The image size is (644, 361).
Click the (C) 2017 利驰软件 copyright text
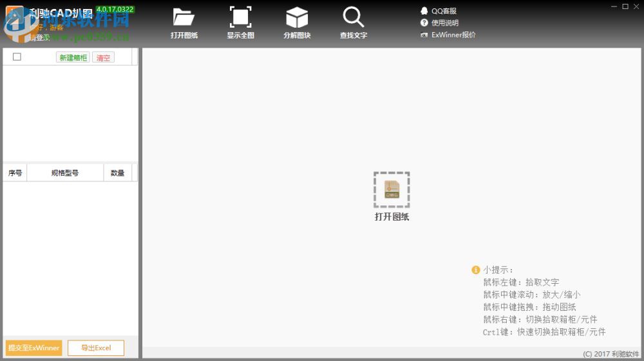(x=611, y=354)
